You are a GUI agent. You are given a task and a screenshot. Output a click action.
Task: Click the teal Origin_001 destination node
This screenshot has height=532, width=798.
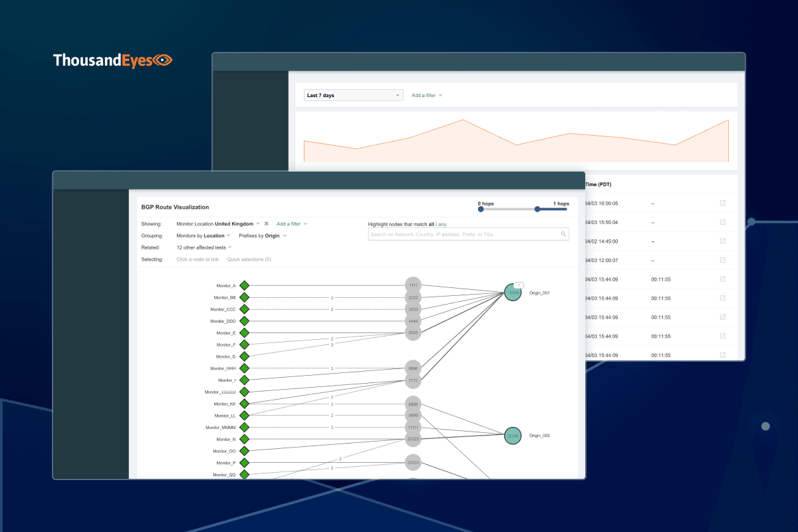click(x=512, y=292)
